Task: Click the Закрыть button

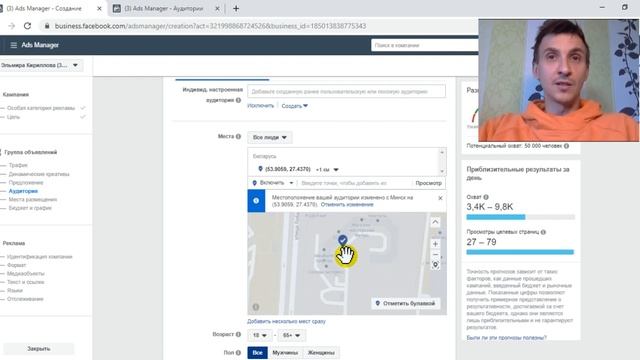Action: [39, 349]
